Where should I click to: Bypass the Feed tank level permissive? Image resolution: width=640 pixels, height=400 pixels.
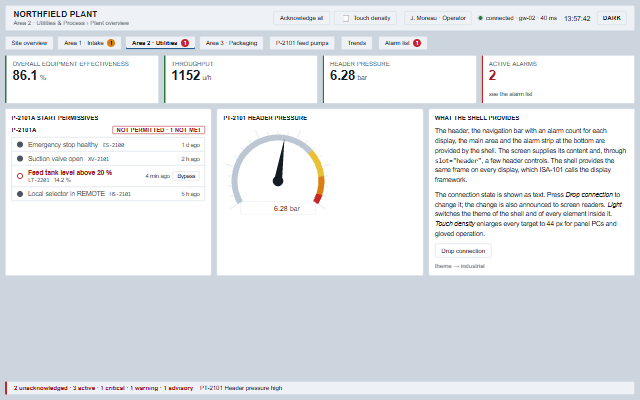(186, 176)
